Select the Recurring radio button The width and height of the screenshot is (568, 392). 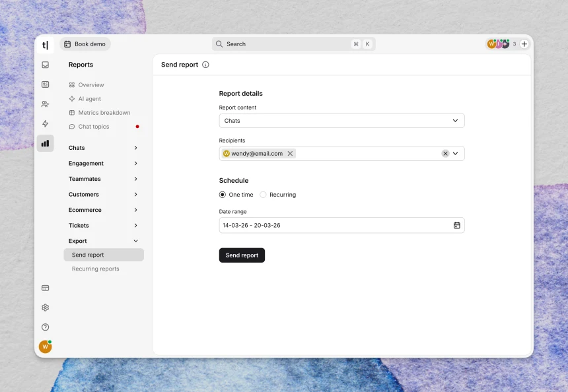click(263, 195)
